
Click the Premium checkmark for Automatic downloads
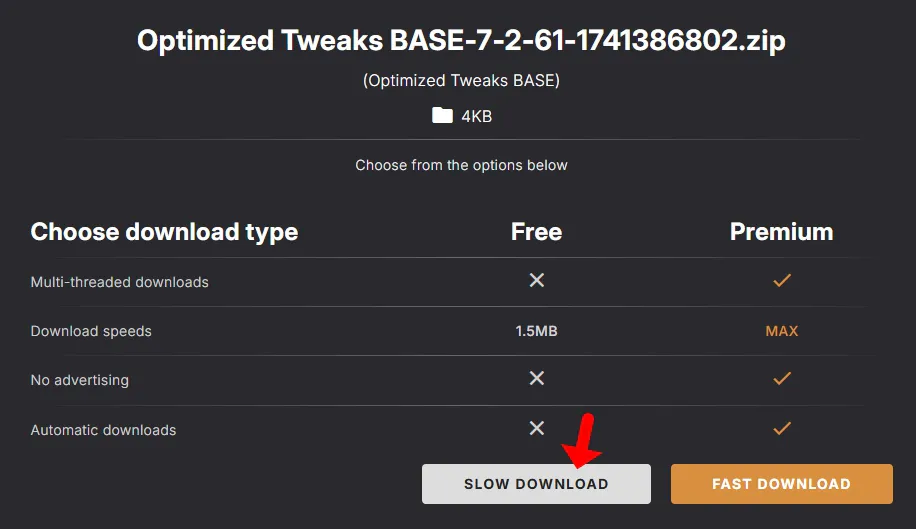point(782,428)
